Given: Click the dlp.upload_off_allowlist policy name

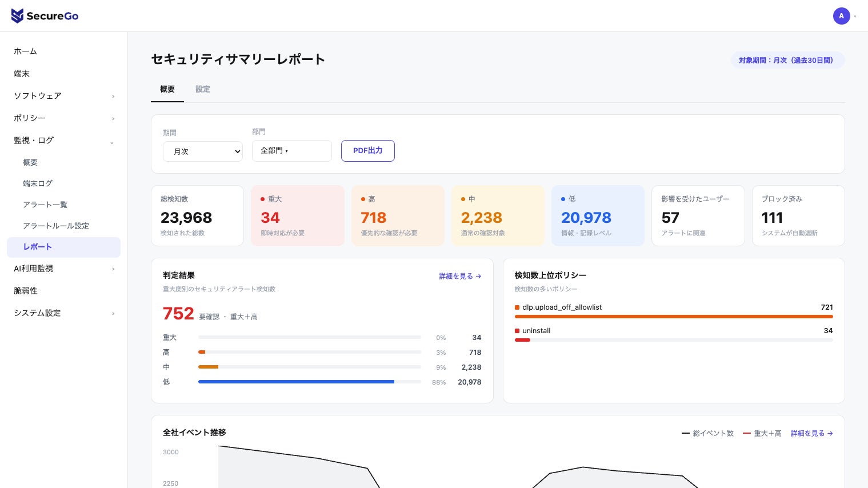Looking at the screenshot, I should pos(562,307).
